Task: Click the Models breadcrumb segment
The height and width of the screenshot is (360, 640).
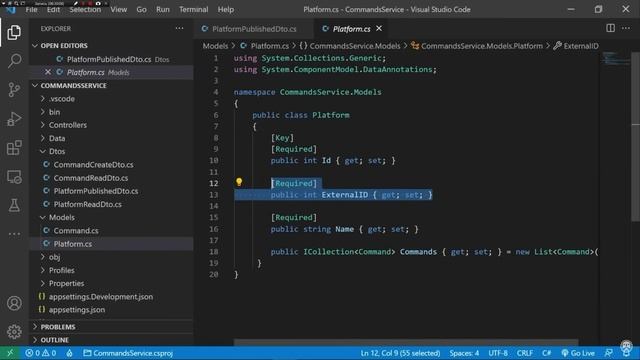Action: pos(215,46)
